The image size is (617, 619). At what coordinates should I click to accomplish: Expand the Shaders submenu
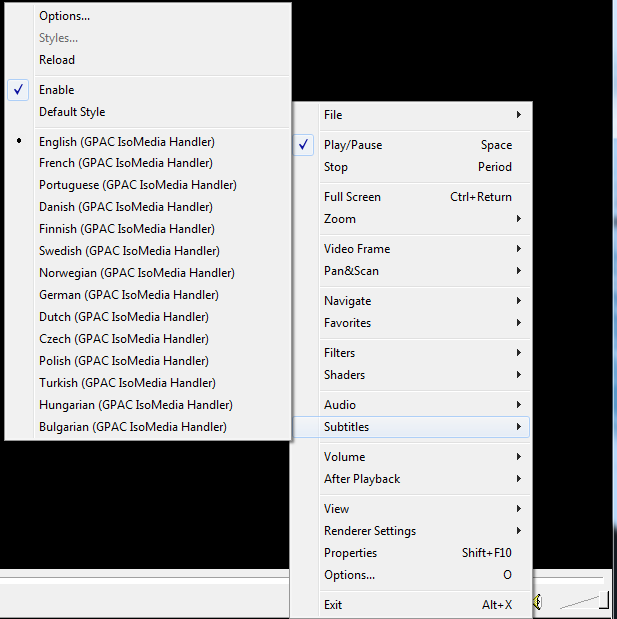pos(411,375)
